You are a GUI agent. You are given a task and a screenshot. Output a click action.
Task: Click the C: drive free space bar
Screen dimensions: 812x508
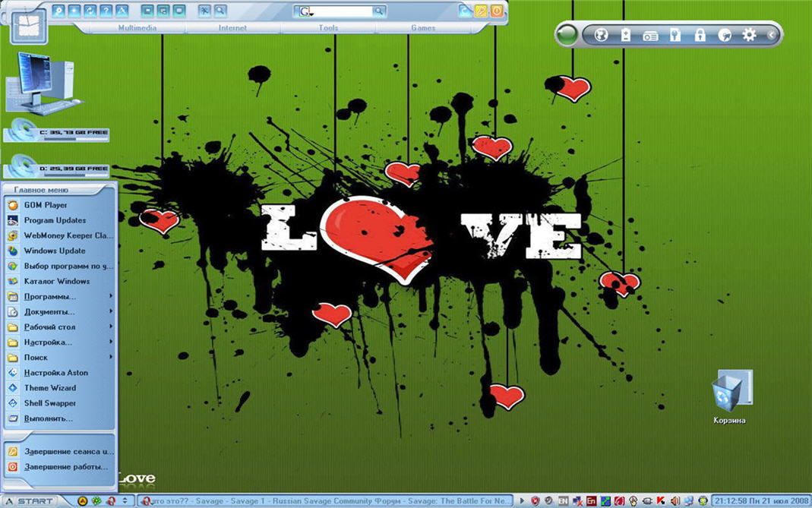pos(57,133)
